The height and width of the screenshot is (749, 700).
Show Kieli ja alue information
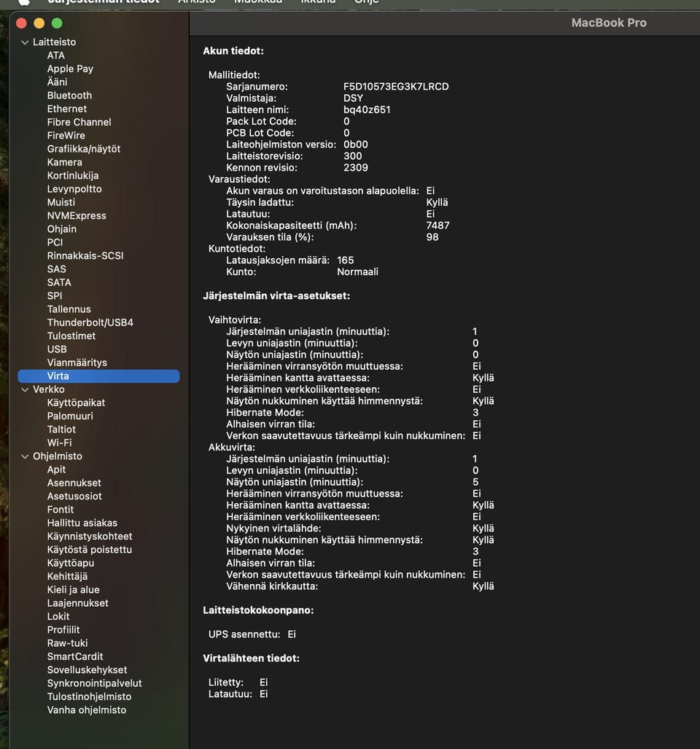coord(73,591)
